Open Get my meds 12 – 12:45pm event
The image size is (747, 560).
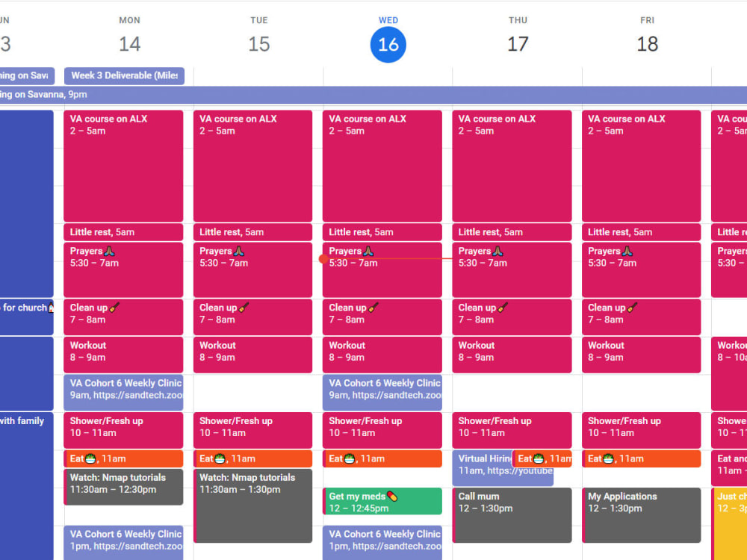click(x=382, y=501)
